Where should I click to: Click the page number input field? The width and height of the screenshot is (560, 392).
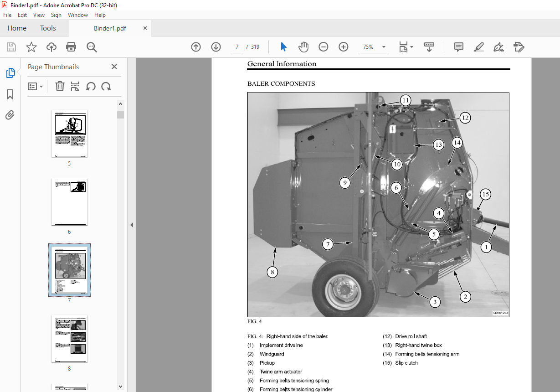pyautogui.click(x=237, y=47)
